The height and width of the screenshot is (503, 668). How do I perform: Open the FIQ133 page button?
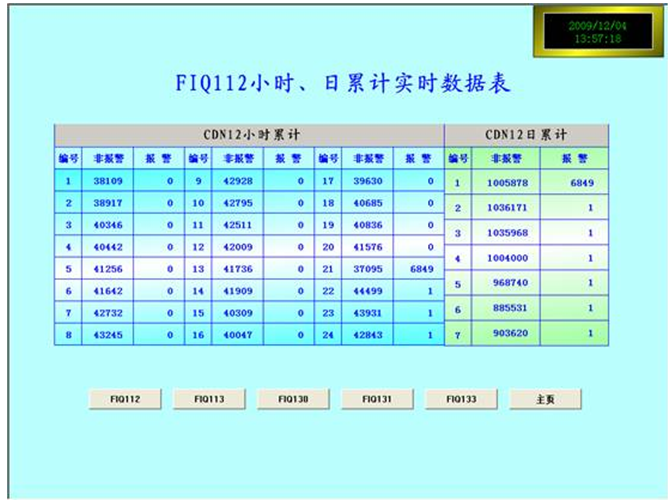[x=461, y=399]
